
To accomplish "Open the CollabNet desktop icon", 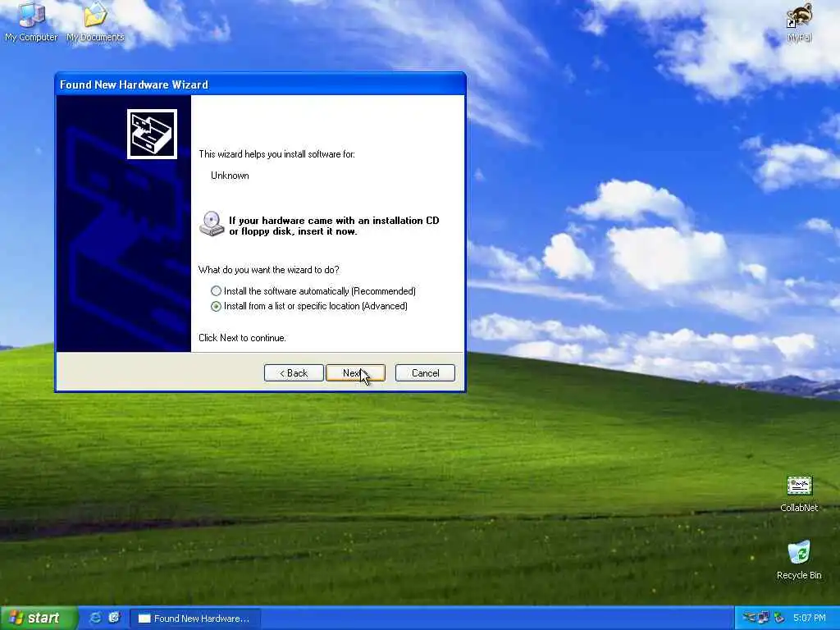I will [x=799, y=494].
